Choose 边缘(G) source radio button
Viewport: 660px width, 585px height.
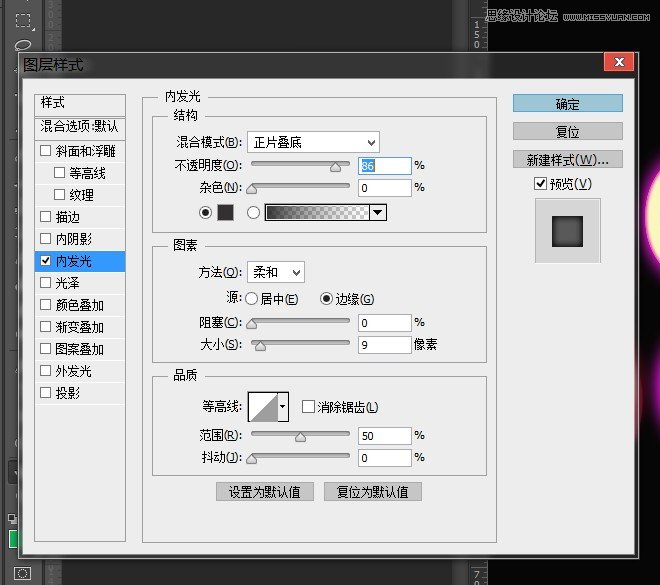pos(326,299)
